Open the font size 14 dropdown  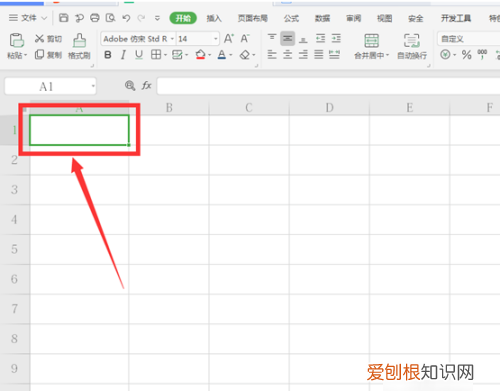(x=216, y=39)
